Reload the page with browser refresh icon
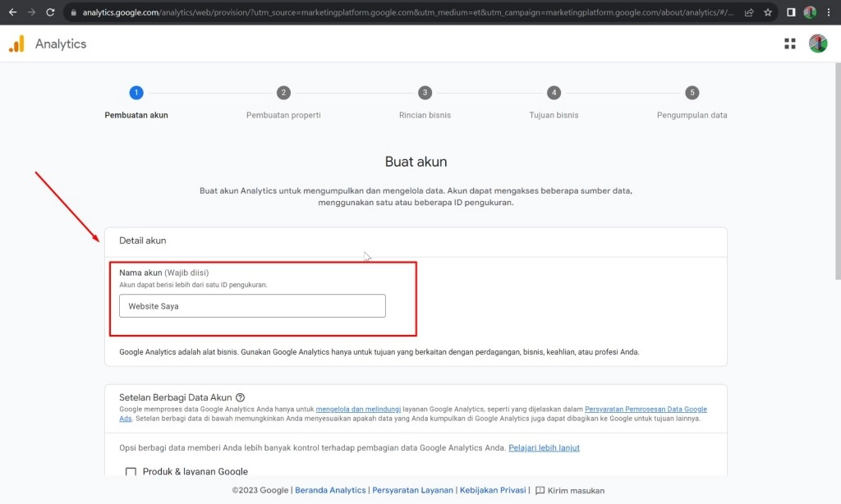 pyautogui.click(x=50, y=12)
